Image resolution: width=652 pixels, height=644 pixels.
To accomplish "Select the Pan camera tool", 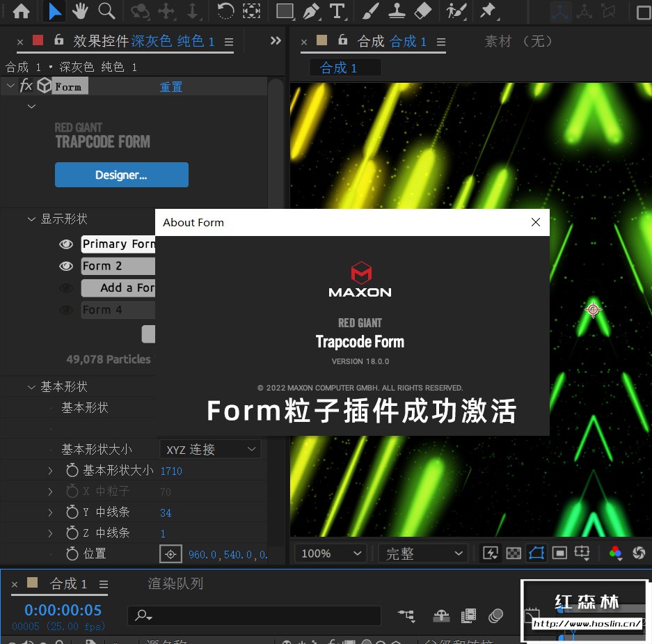I will (x=167, y=11).
